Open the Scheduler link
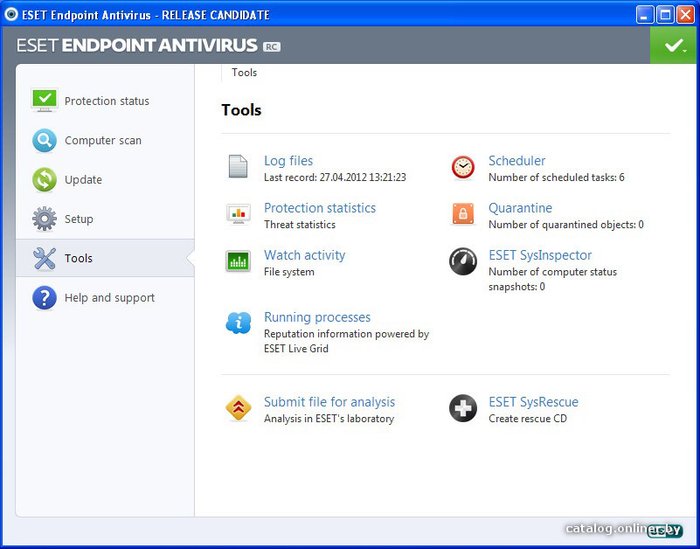 [x=516, y=161]
